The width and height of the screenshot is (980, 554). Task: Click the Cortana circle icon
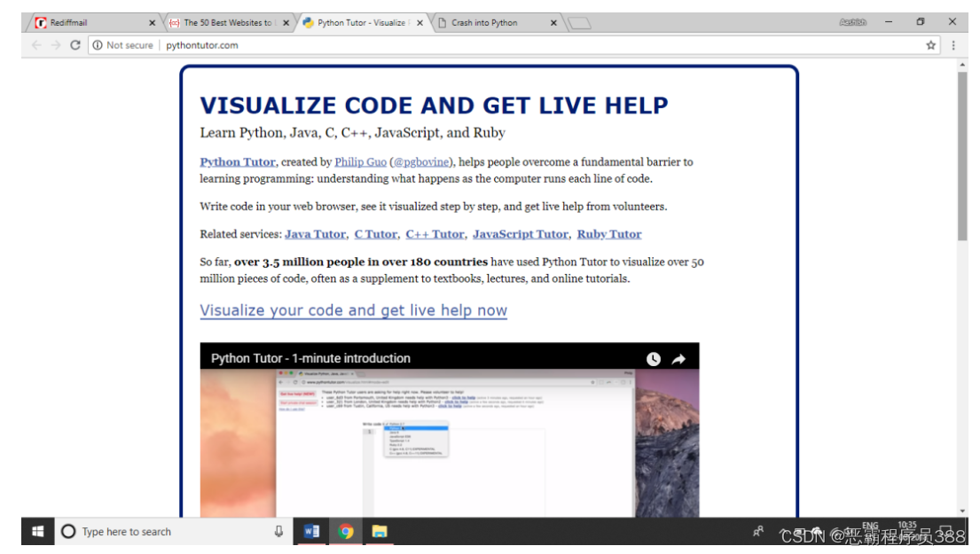[x=68, y=532]
